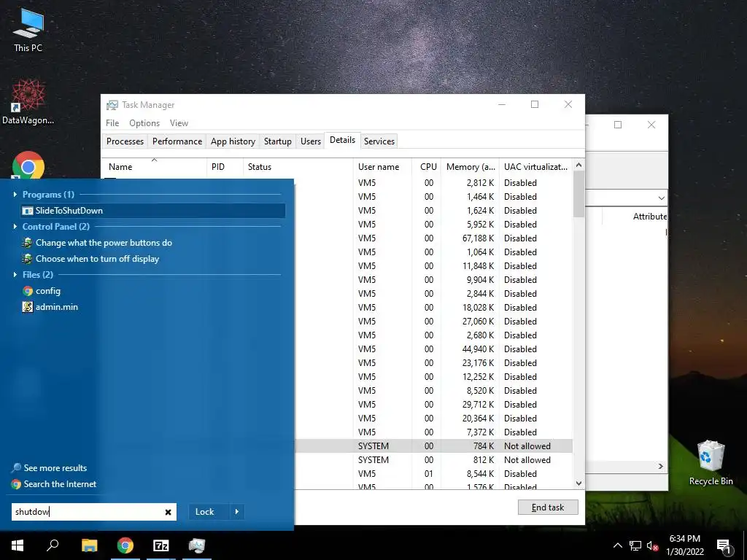747x560 pixels.
Task: Open Chrome from the taskbar
Action: [x=125, y=545]
